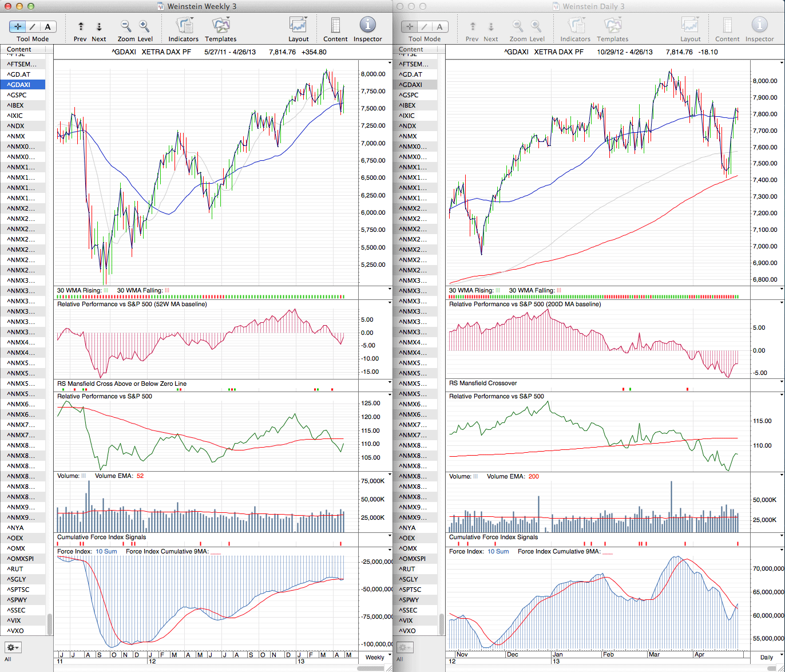The height and width of the screenshot is (672, 785).
Task: Select ^GDAXI in the Weekly window list
Action: [23, 85]
